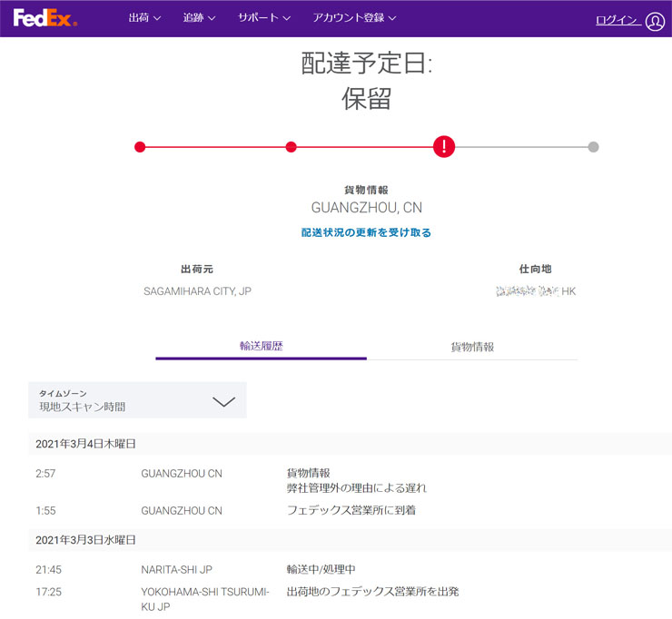672x619 pixels.
Task: Select NARITA-SHI JP location text
Action: pyautogui.click(x=176, y=570)
